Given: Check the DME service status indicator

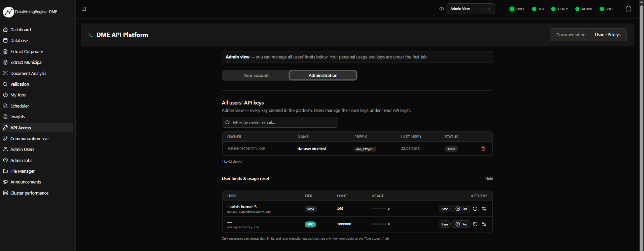Looking at the screenshot, I should (x=517, y=9).
